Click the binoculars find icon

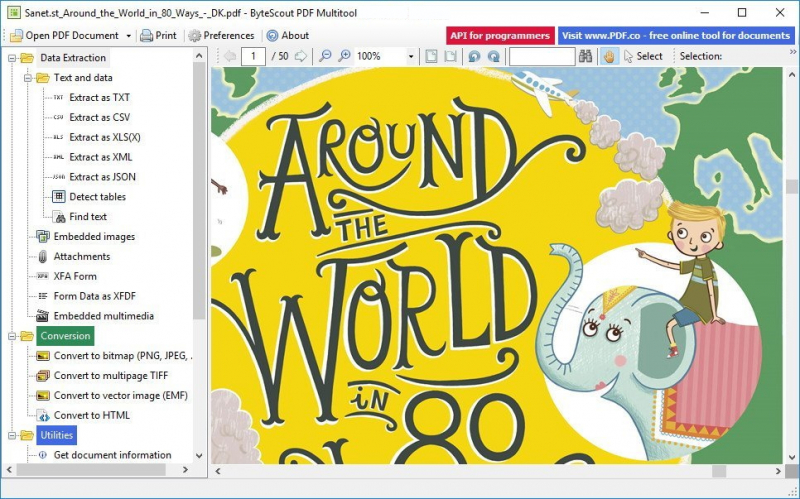point(585,56)
